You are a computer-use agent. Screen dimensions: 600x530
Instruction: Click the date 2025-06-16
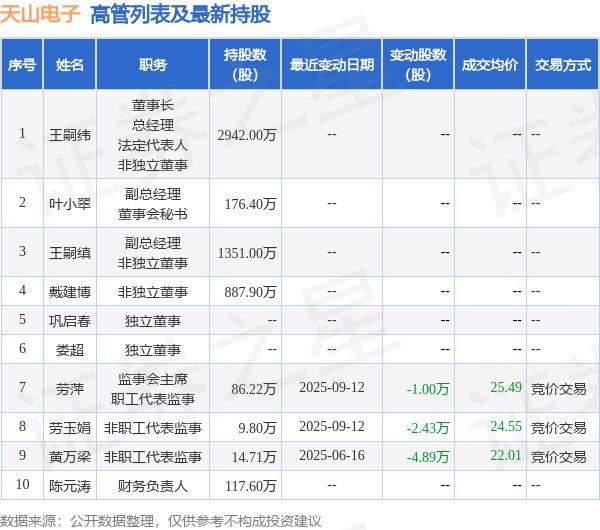click(x=332, y=455)
